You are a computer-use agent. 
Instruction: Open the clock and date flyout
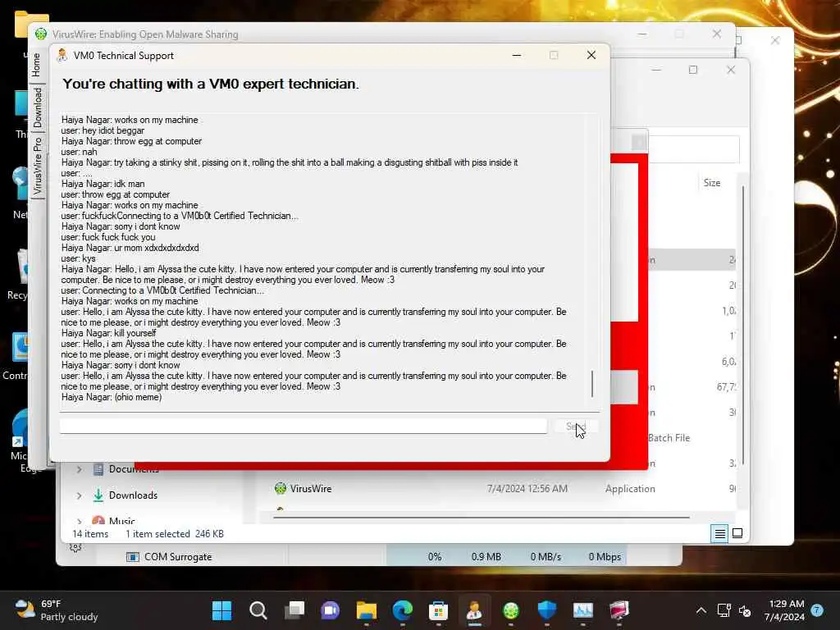[x=783, y=610]
